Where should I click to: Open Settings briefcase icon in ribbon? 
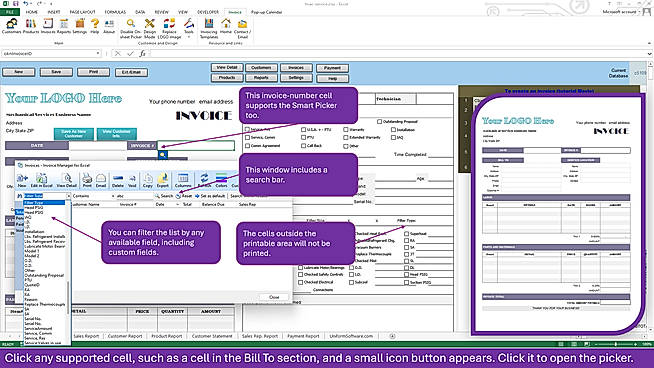[x=80, y=26]
